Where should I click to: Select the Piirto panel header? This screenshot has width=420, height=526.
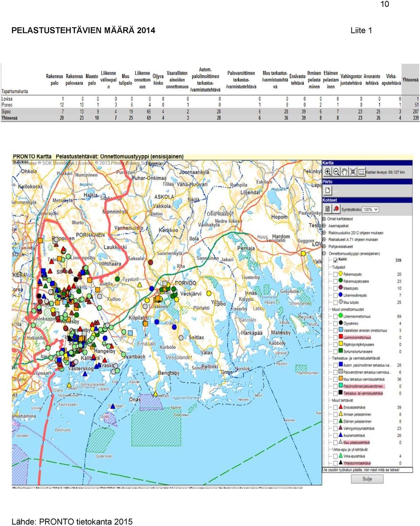(367, 182)
